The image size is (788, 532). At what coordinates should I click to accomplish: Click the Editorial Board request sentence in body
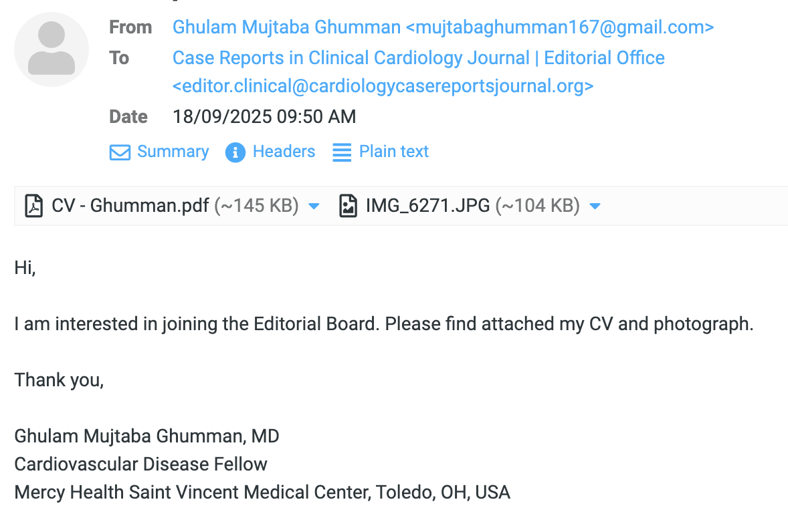tap(383, 324)
